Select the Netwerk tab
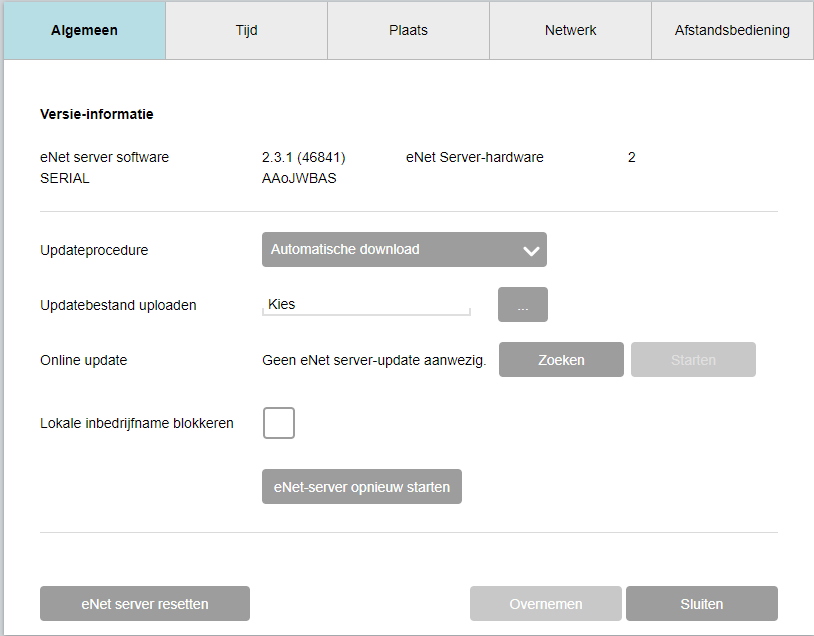The height and width of the screenshot is (636, 814). [570, 30]
